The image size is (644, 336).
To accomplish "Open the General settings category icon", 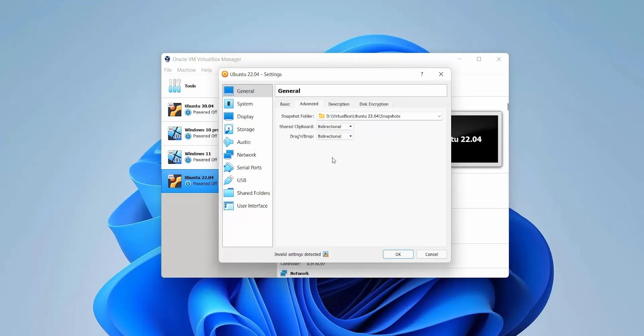I will pyautogui.click(x=229, y=91).
